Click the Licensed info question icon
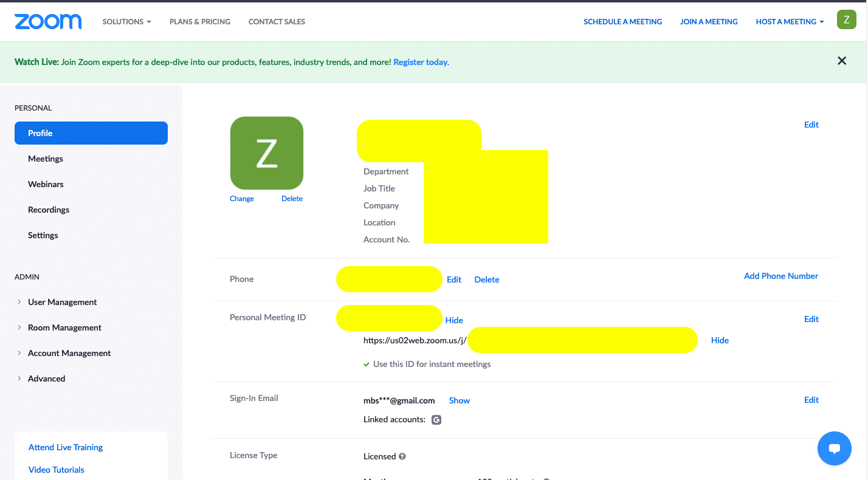 click(402, 456)
